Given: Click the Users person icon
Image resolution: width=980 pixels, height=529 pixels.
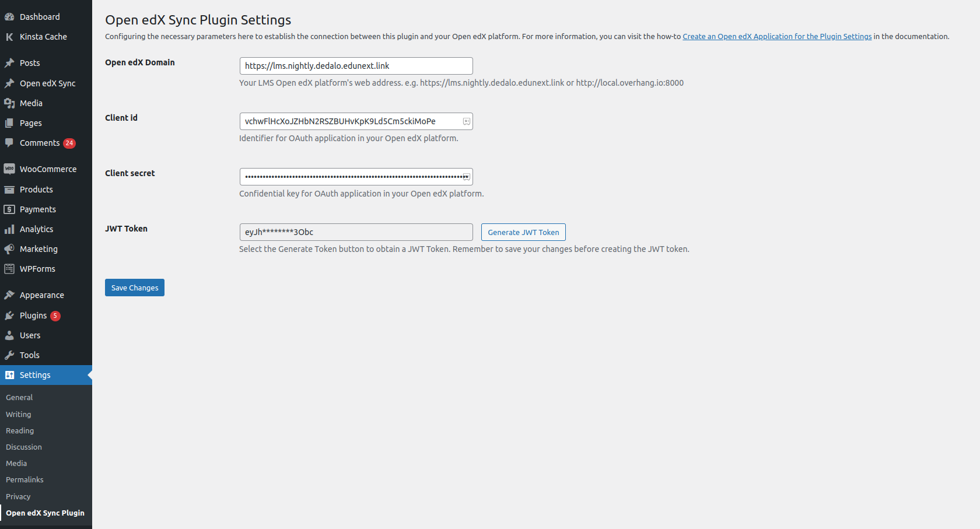Looking at the screenshot, I should (9, 335).
